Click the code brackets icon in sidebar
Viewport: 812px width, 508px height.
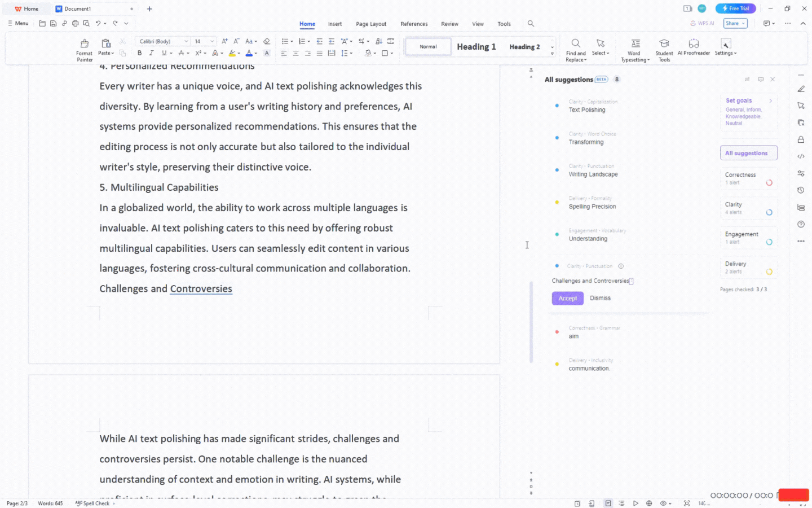801,156
